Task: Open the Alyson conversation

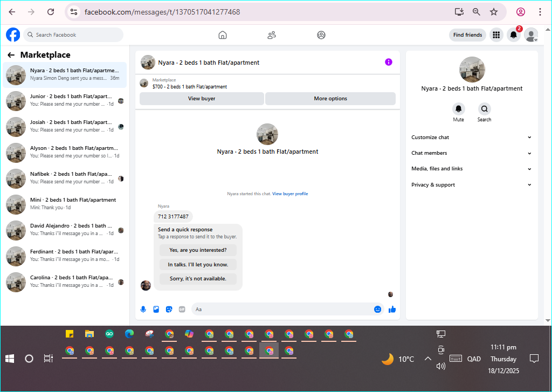Action: [x=65, y=153]
